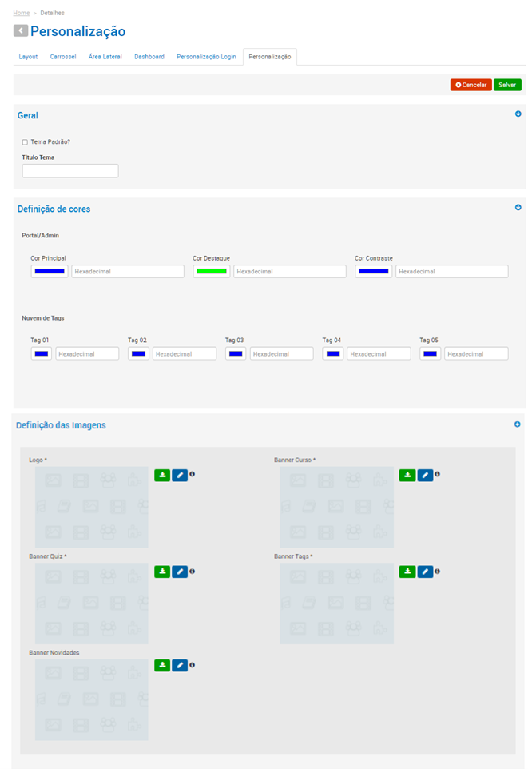Screen dimensions: 532x769
Task: Pick the Cor Principal color swatch
Action: point(50,272)
